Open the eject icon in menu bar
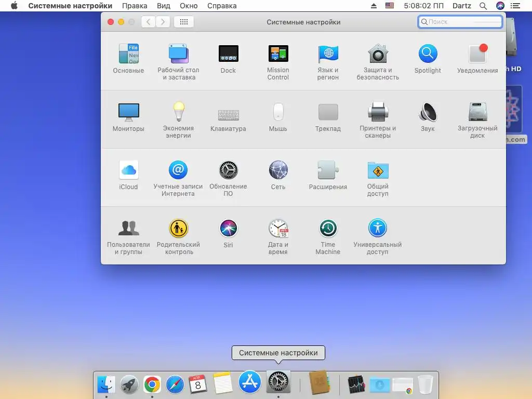532x399 pixels. click(374, 6)
